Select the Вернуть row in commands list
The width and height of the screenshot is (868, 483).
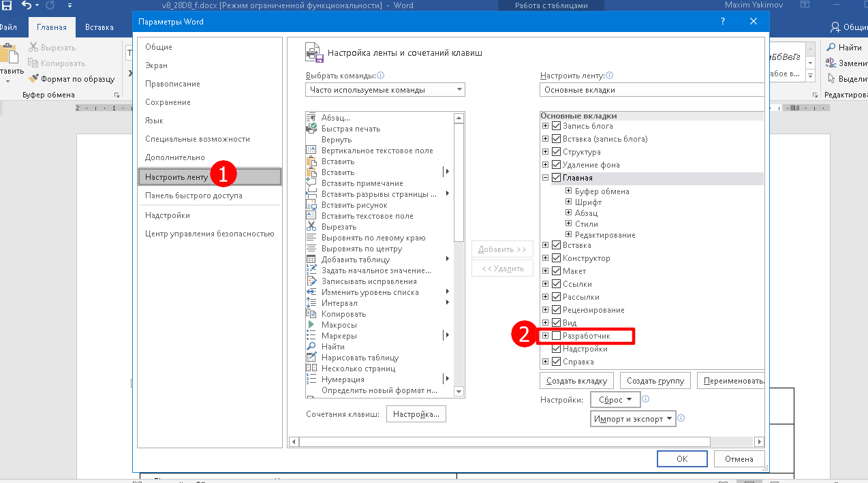tap(379, 140)
